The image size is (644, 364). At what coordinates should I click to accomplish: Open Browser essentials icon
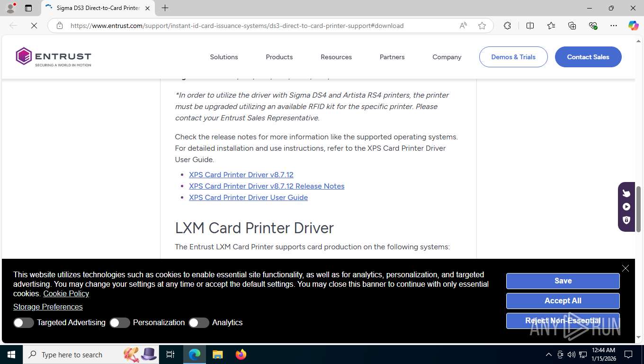tap(593, 26)
